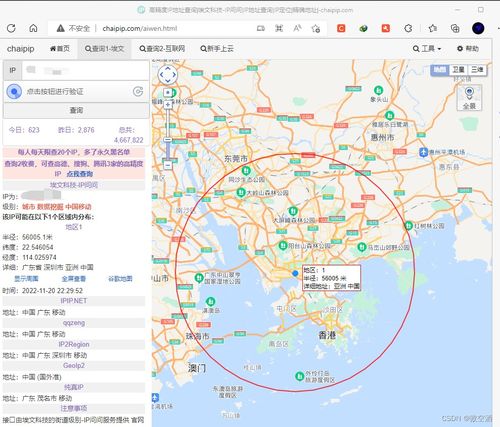
Task: Pan the map left with the left arrow
Action: tap(161, 75)
